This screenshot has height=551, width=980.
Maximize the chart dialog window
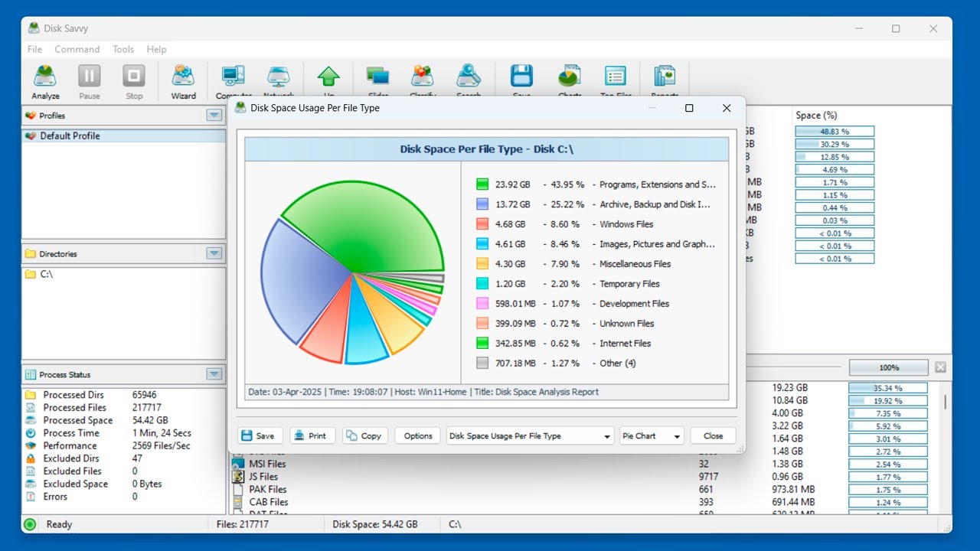689,109
